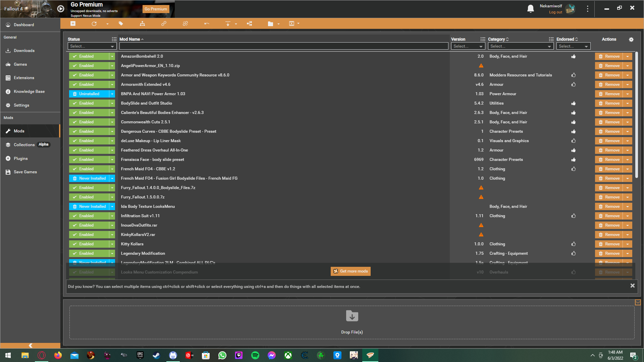Screen dimensions: 644x362
Task: Click the refresh updates icon in toolbar
Action: pos(94,23)
